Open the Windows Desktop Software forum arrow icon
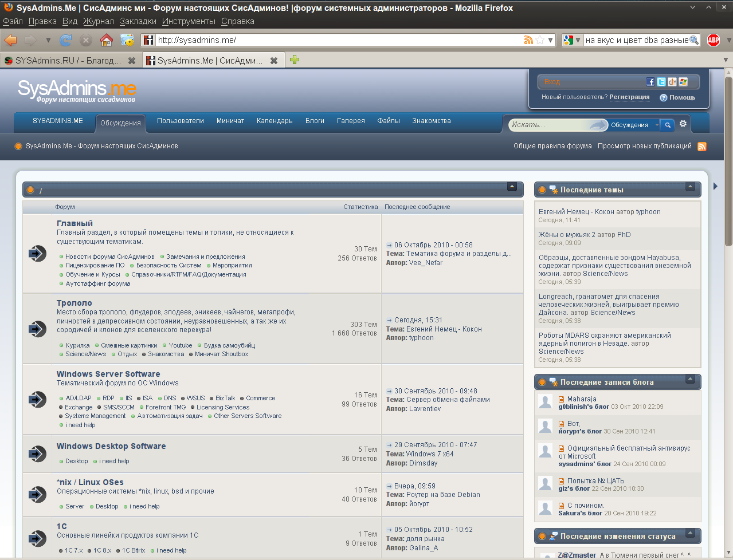Image resolution: width=733 pixels, height=560 pixels. (37, 453)
